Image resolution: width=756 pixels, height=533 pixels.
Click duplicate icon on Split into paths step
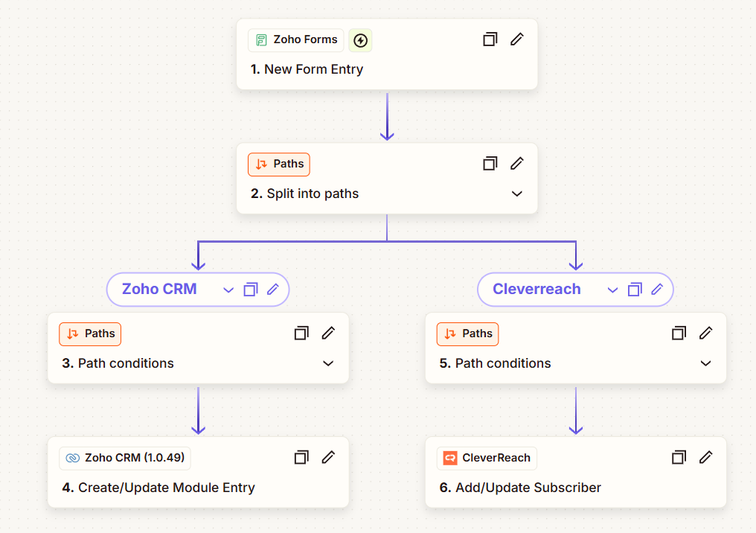click(x=490, y=164)
